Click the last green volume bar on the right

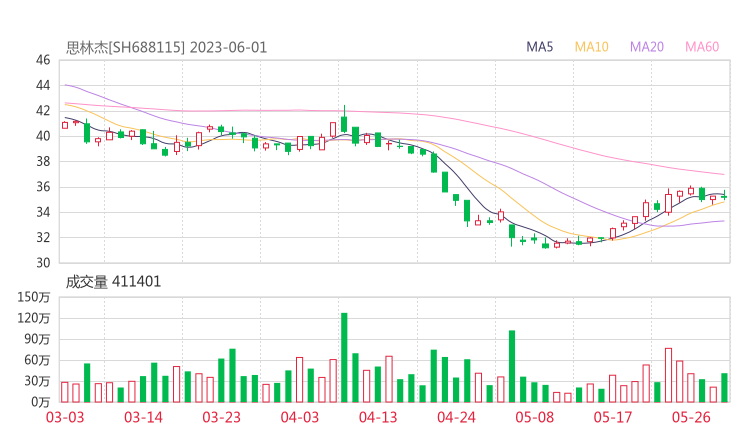(x=724, y=388)
